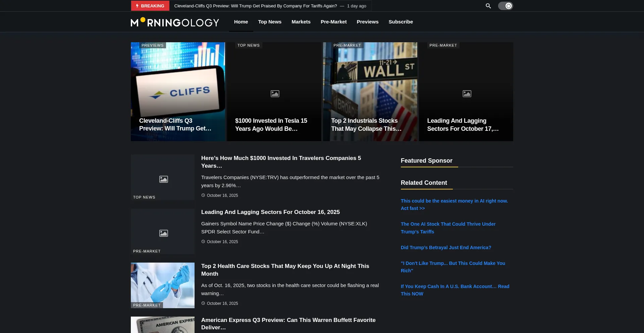Open Leading And Lagging Sectors October 16 headline

pyautogui.click(x=270, y=212)
